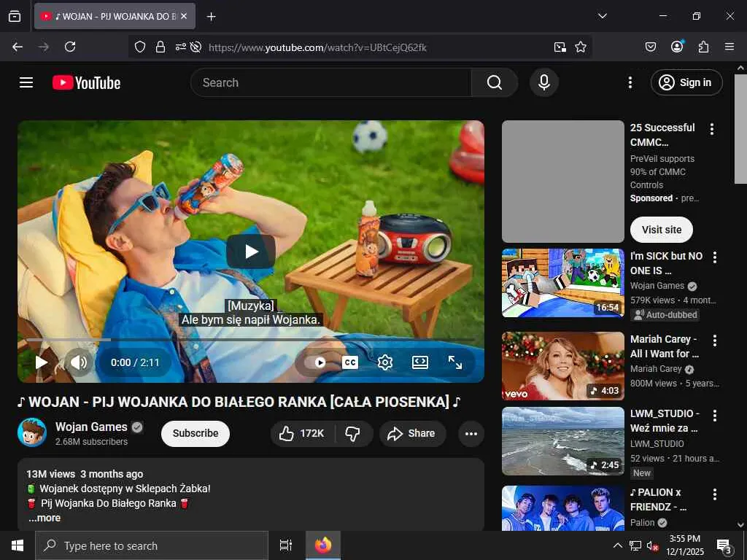Screen dimensions: 747x560
Task: Open LWM_STUDIO sea waves thumbnail
Action: pos(562,441)
